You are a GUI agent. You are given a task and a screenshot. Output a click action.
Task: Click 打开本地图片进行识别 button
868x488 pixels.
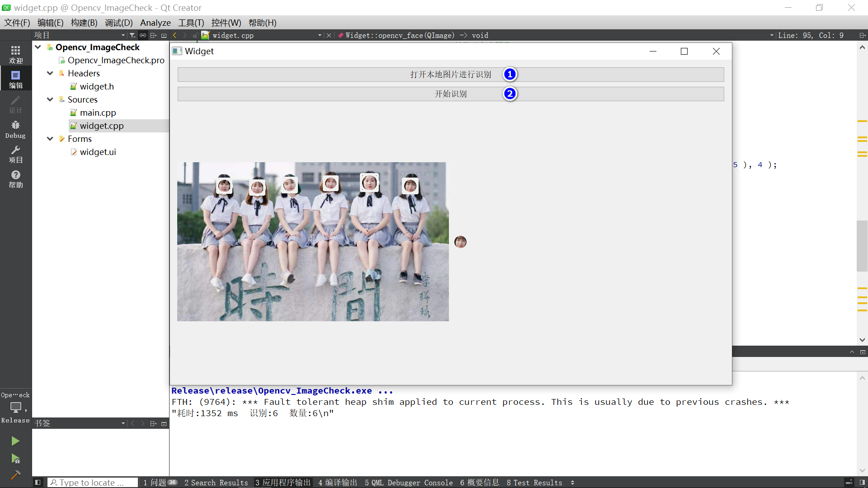click(x=450, y=75)
